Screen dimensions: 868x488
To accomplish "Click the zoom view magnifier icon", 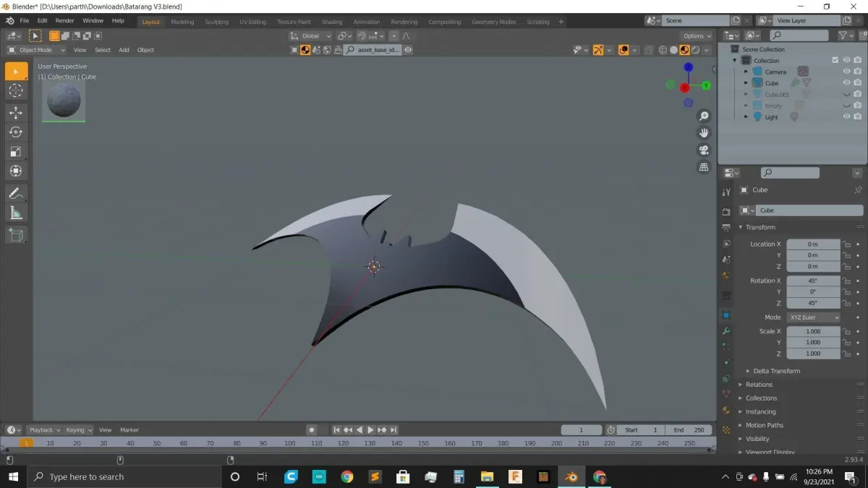I will click(x=704, y=116).
